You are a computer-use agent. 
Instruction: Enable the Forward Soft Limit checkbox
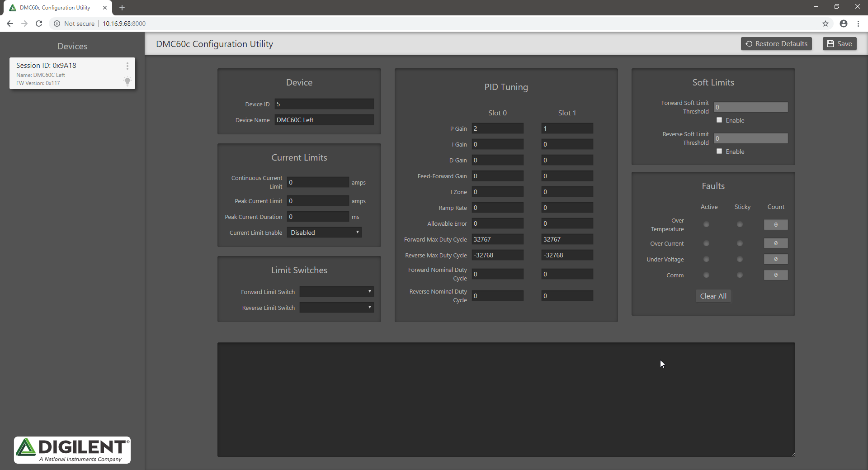tap(719, 120)
